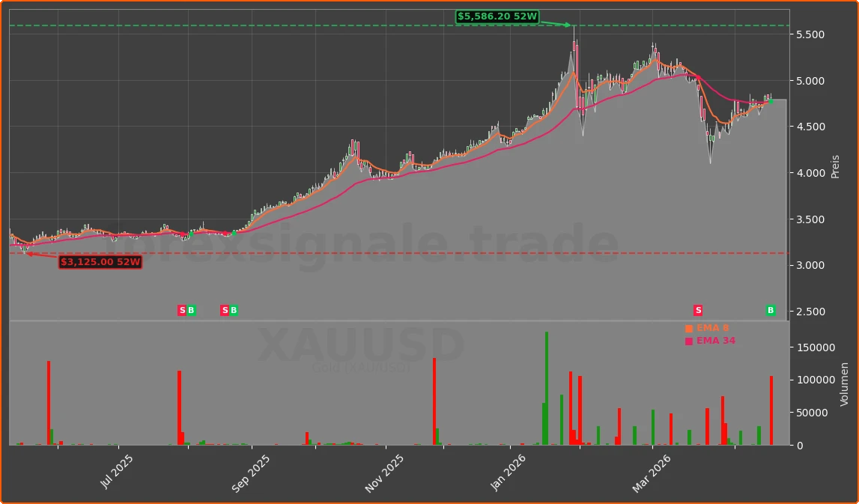Select the $3,125.00 52W low label
Screen dimensions: 859x504
(101, 262)
